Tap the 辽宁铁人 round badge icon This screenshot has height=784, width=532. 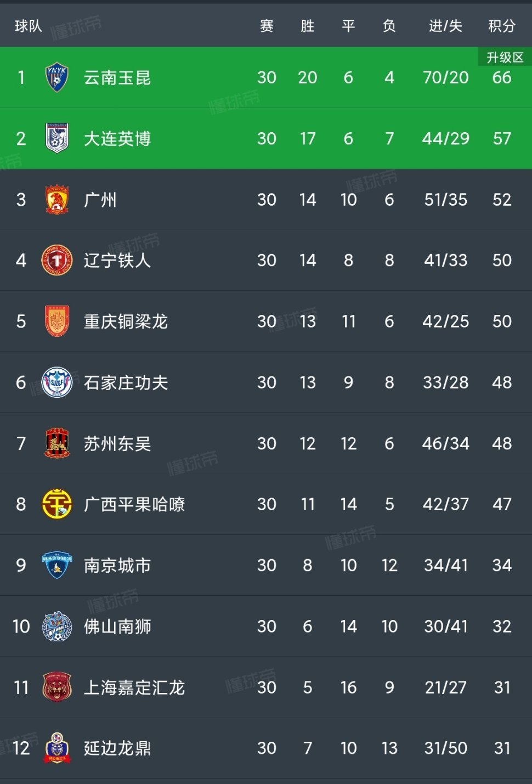click(x=57, y=260)
